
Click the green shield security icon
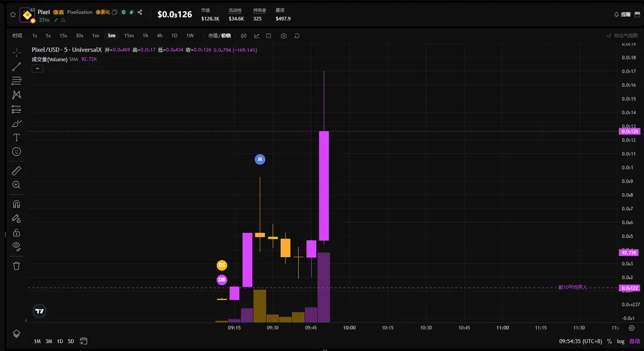pos(123,12)
